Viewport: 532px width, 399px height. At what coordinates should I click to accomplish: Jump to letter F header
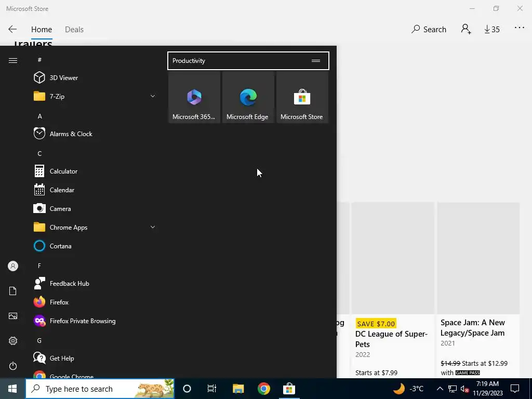tap(39, 265)
